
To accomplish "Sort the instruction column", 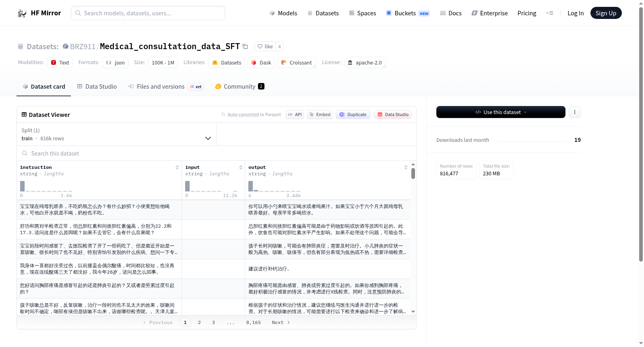I will [177, 167].
